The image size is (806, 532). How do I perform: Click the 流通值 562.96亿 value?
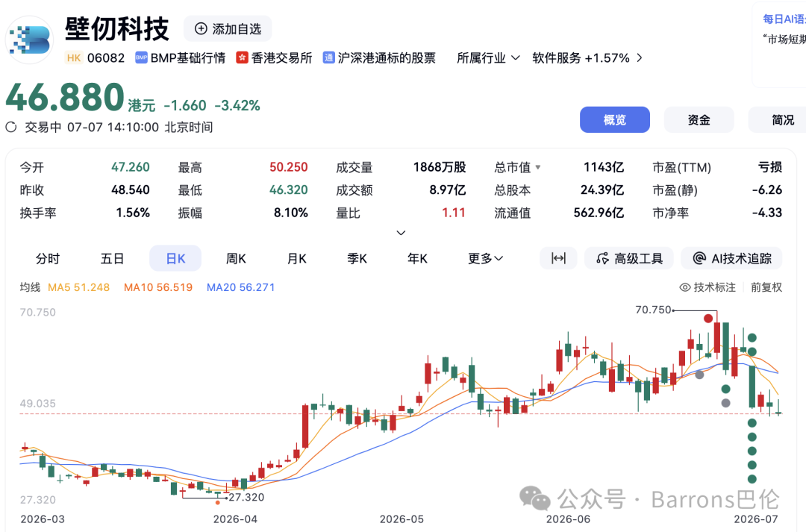click(599, 213)
